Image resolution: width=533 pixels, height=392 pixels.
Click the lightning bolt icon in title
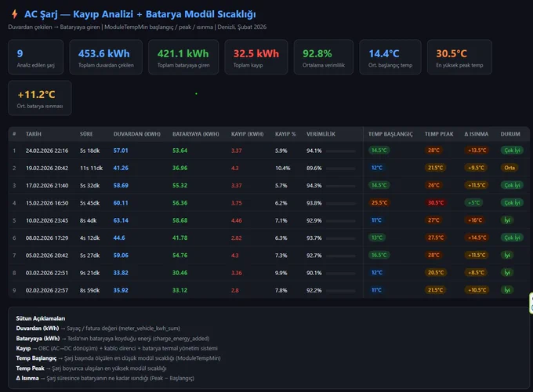pos(15,14)
